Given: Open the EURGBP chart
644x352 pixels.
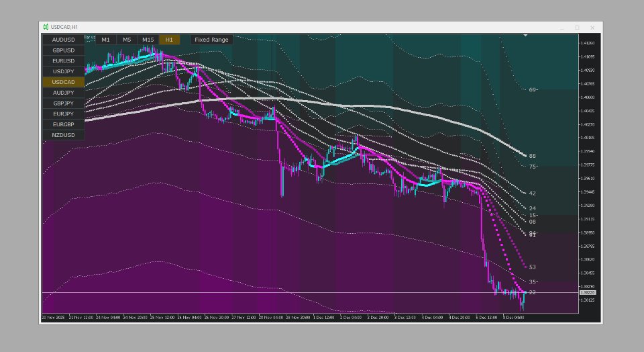Looking at the screenshot, I should (x=64, y=124).
